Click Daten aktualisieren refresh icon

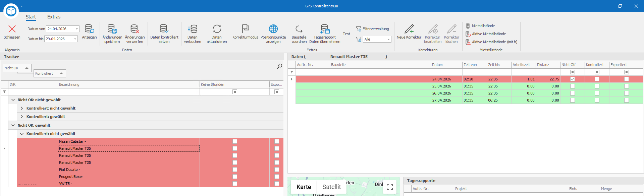pos(217,29)
